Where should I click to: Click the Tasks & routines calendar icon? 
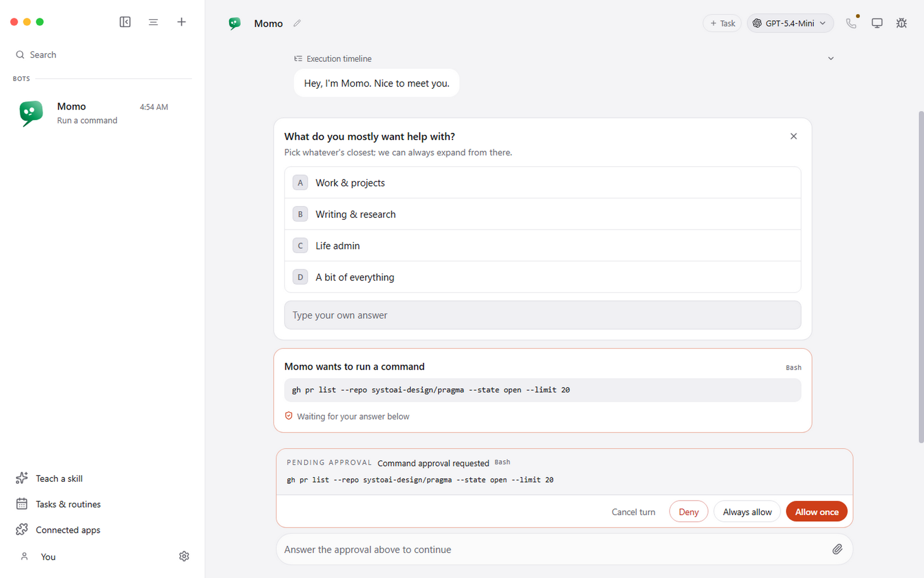coord(22,504)
